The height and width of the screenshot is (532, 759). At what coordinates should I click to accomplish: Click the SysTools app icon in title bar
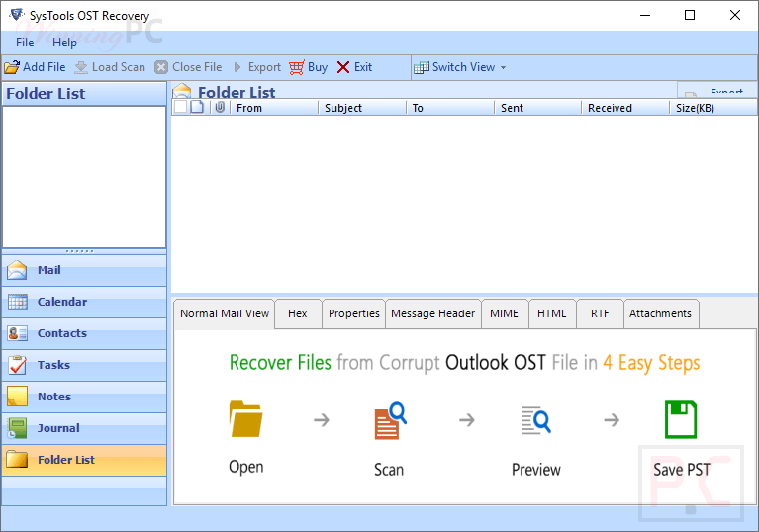17,15
